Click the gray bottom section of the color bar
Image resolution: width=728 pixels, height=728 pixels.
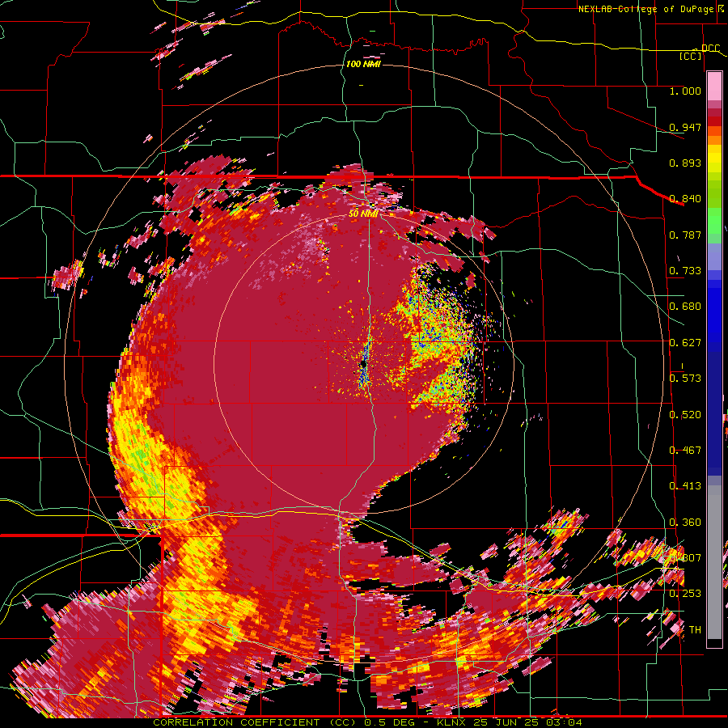714,562
